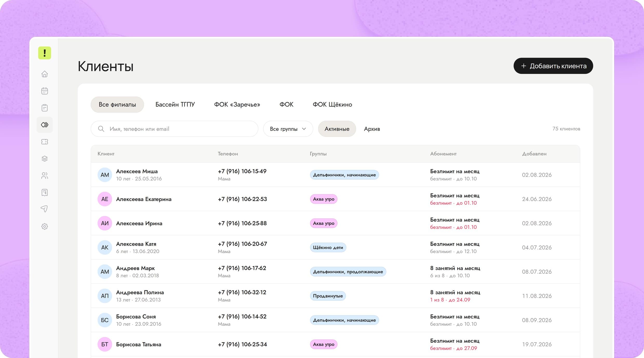The height and width of the screenshot is (358, 644).
Task: Open client Алексеева Ирина
Action: 139,223
